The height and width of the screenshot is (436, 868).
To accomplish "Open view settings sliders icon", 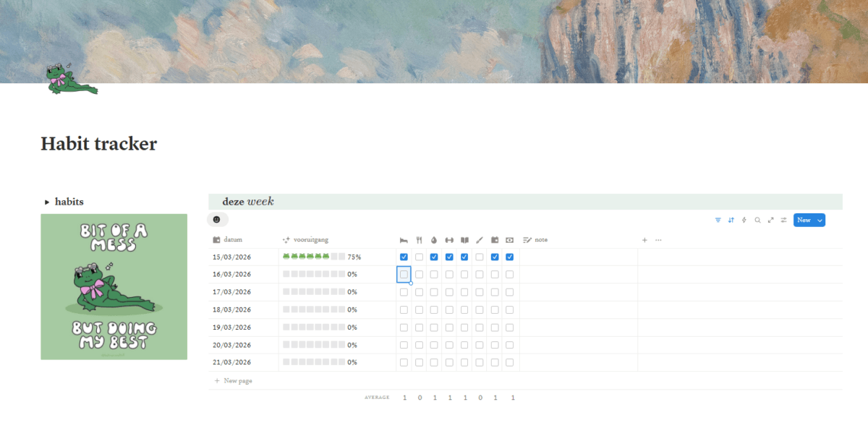I will [x=783, y=220].
